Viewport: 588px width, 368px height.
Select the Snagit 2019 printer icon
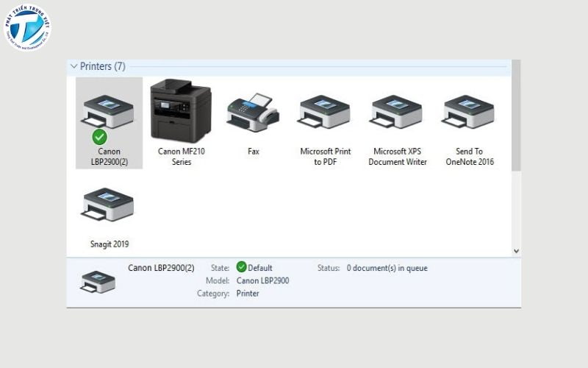pyautogui.click(x=107, y=205)
